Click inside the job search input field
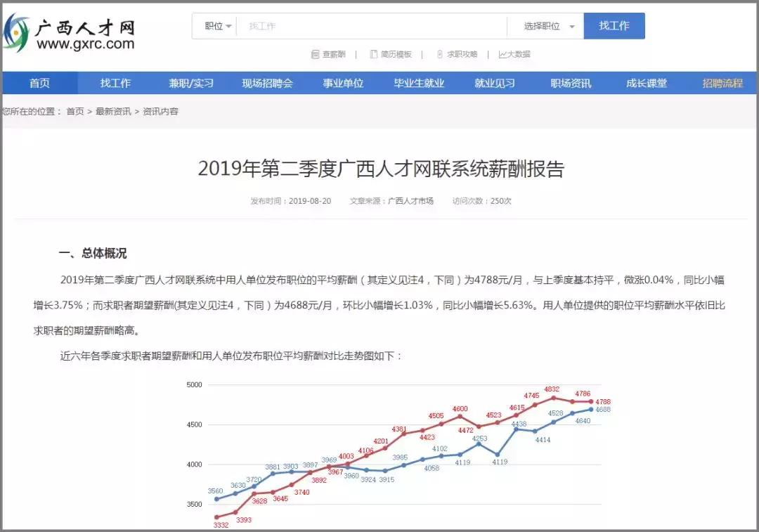759x532 pixels. point(372,25)
